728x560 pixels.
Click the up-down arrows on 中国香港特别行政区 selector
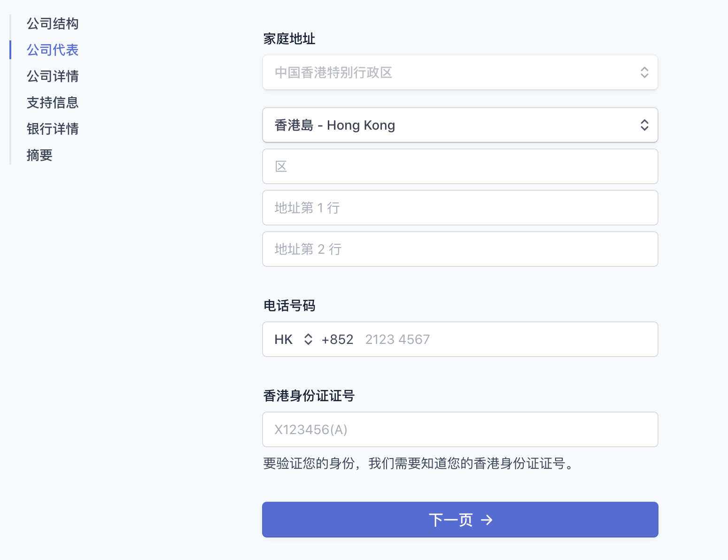(644, 72)
